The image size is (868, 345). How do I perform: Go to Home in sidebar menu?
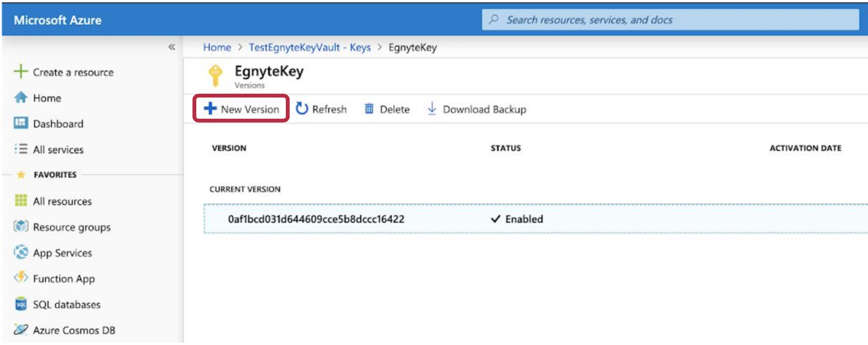point(47,98)
